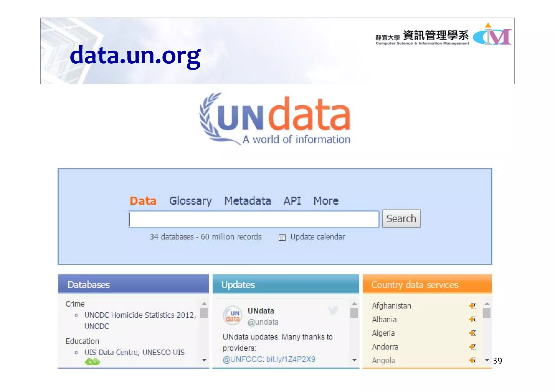Open the Algeria country data link icon
This screenshot has width=555, height=392.
click(473, 333)
